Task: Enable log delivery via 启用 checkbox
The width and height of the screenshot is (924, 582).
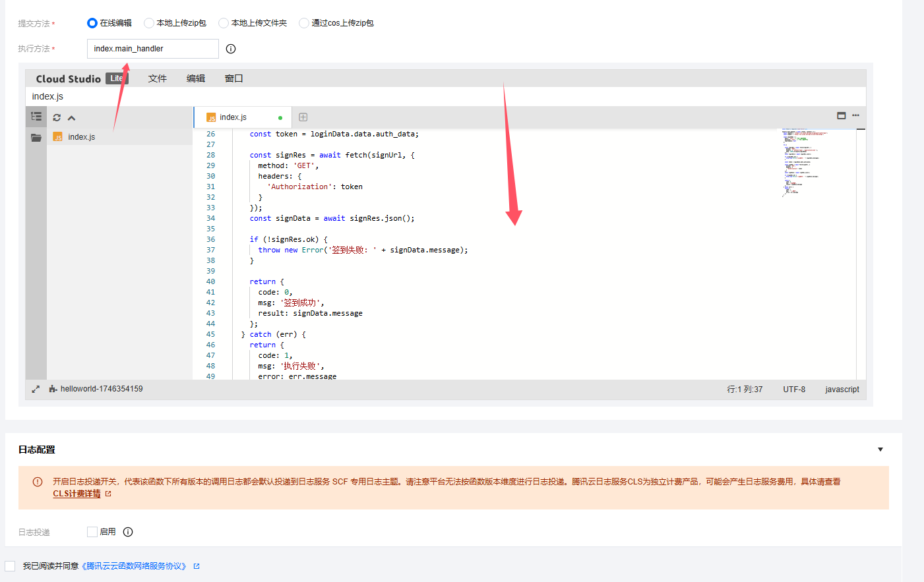Action: (92, 532)
